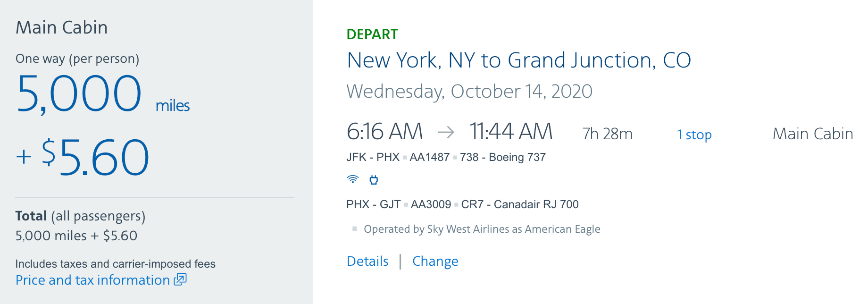
Task: Click Change to modify the flight
Action: pos(435,261)
